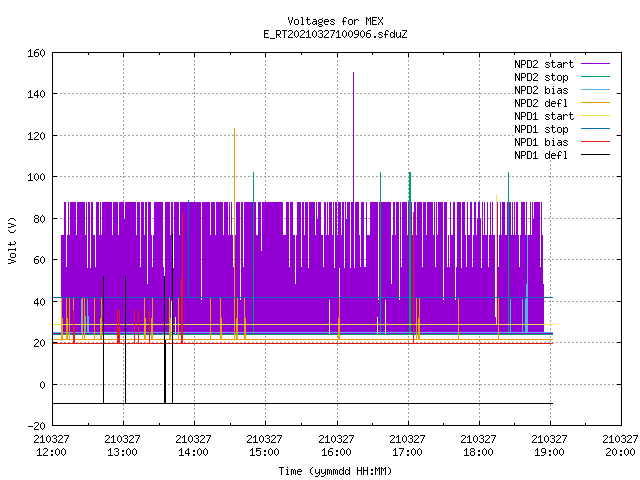The image size is (640, 480).
Task: Click the 13:00 x-axis tick label
Action: pyautogui.click(x=122, y=452)
